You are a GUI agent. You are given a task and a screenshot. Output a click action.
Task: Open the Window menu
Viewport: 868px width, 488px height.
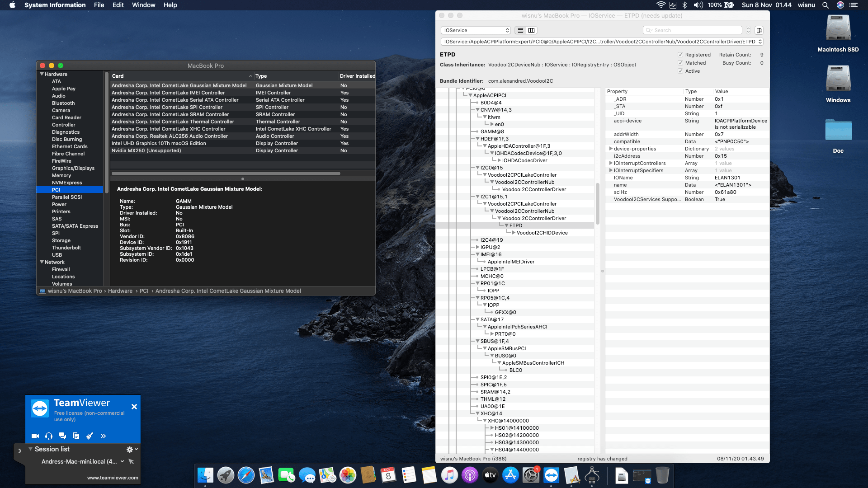click(143, 5)
